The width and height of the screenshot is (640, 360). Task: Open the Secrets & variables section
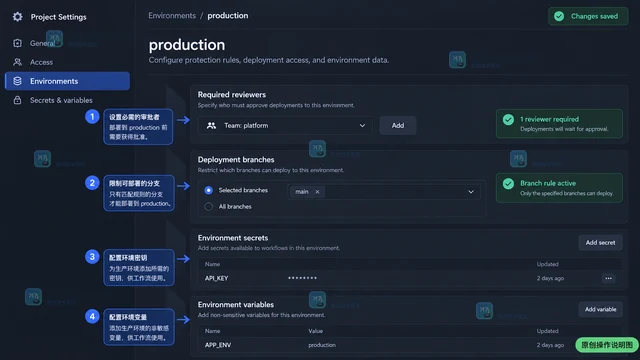(x=67, y=100)
